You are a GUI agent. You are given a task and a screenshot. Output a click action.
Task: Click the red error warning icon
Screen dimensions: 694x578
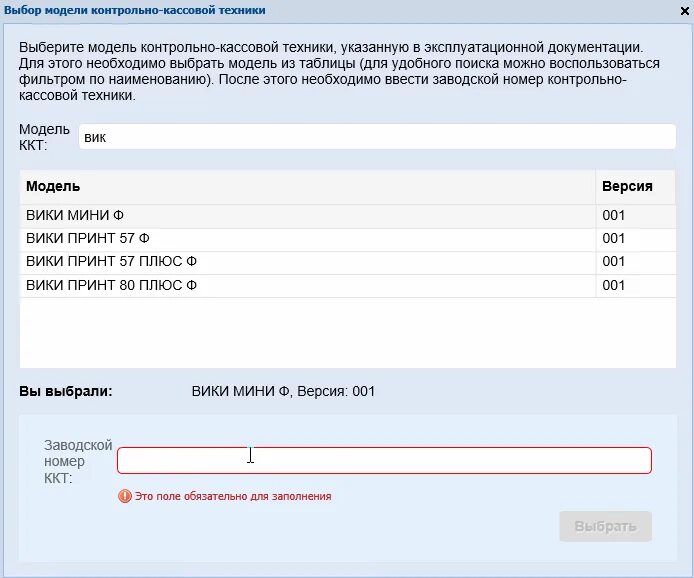coord(125,496)
